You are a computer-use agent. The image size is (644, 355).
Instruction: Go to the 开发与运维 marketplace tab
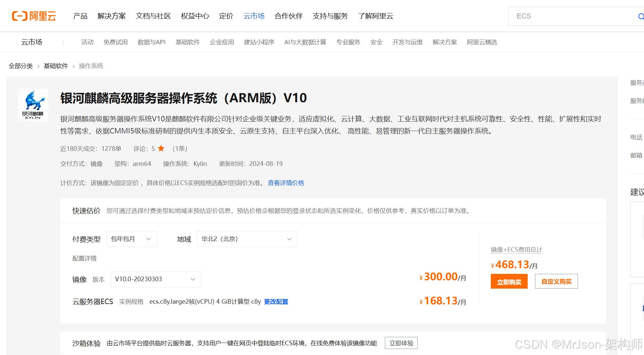click(x=408, y=42)
